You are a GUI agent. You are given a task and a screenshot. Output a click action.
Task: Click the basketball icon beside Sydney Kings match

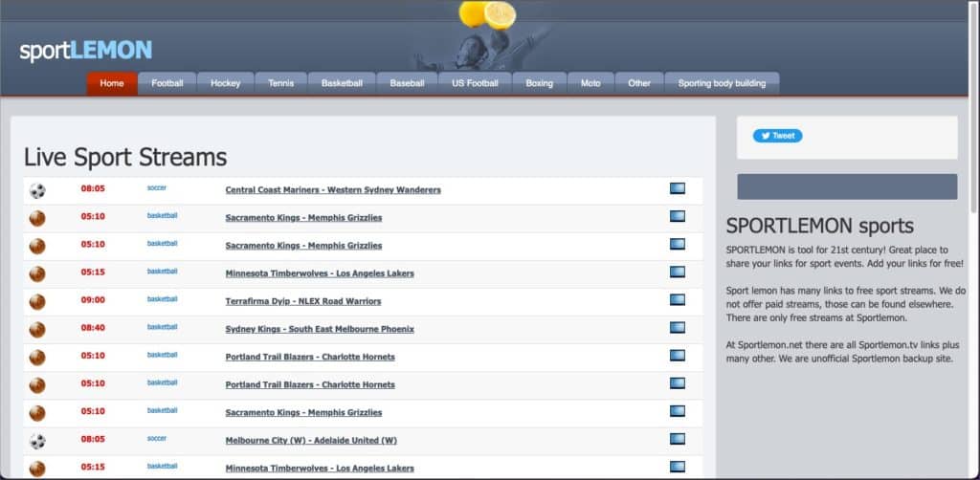pyautogui.click(x=37, y=329)
